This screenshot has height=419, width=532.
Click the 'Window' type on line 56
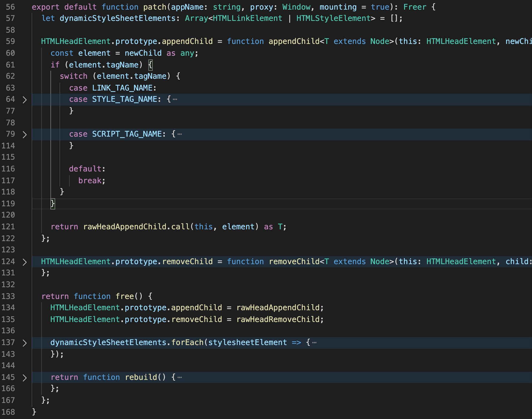297,7
